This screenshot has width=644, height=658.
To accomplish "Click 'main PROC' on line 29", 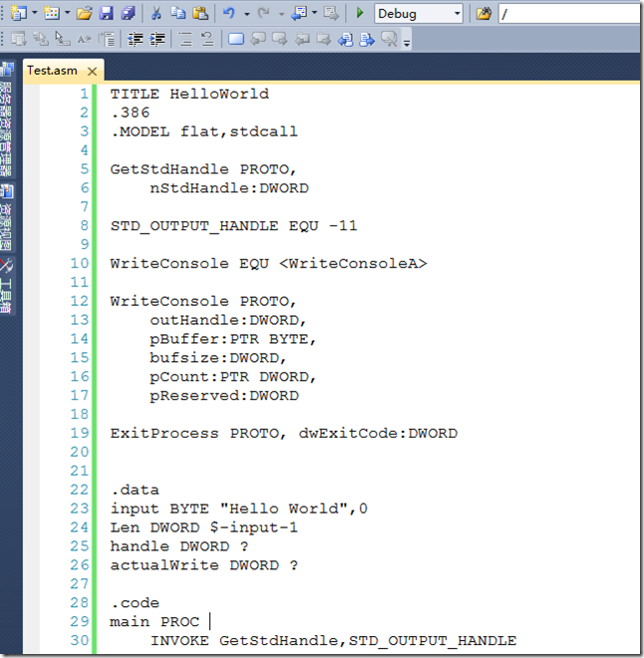I will click(155, 621).
